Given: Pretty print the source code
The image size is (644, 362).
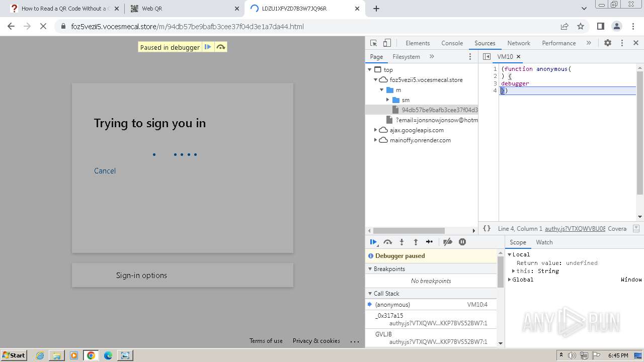Looking at the screenshot, I should click(x=487, y=228).
